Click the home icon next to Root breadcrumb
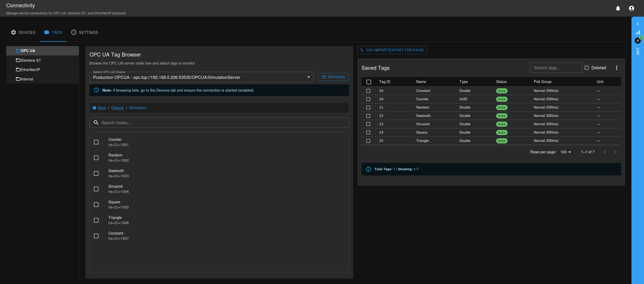 tap(94, 108)
